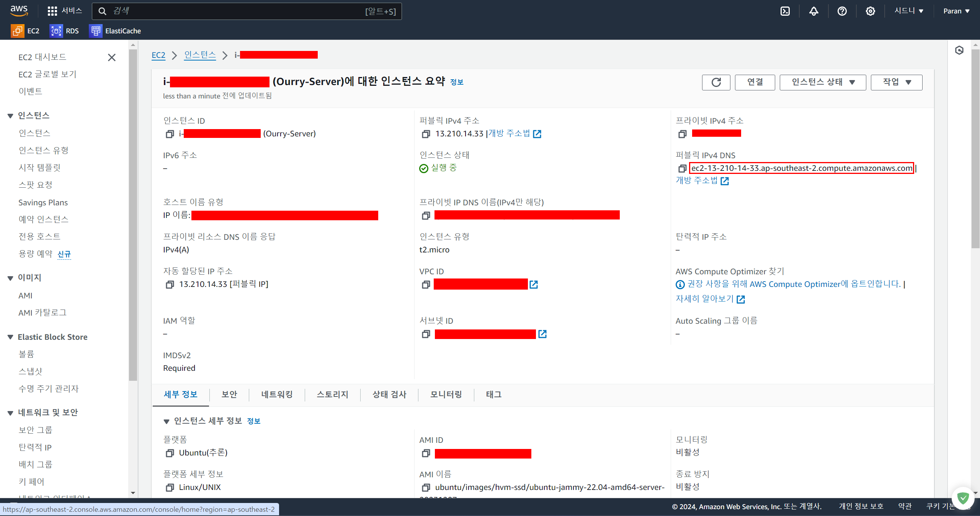
Task: Open notifications bell icon
Action: [x=813, y=11]
